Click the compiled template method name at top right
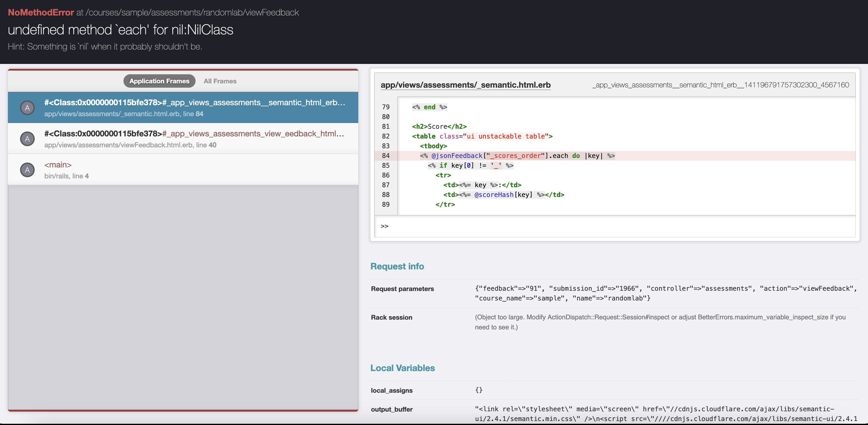The image size is (868, 425). [x=720, y=85]
